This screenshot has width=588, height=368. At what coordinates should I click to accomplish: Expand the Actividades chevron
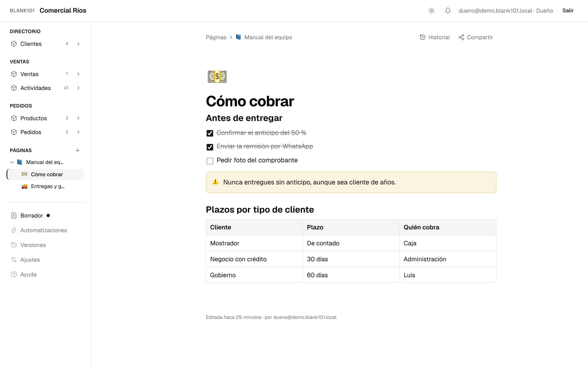[78, 88]
